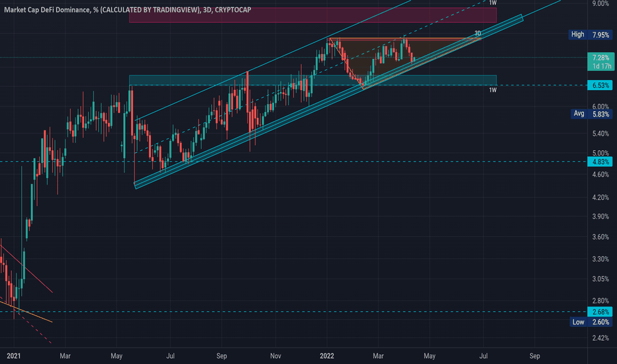Viewport: 617px width, 364px height.
Task: Click the 1W label below teal zone
Action: 493,90
